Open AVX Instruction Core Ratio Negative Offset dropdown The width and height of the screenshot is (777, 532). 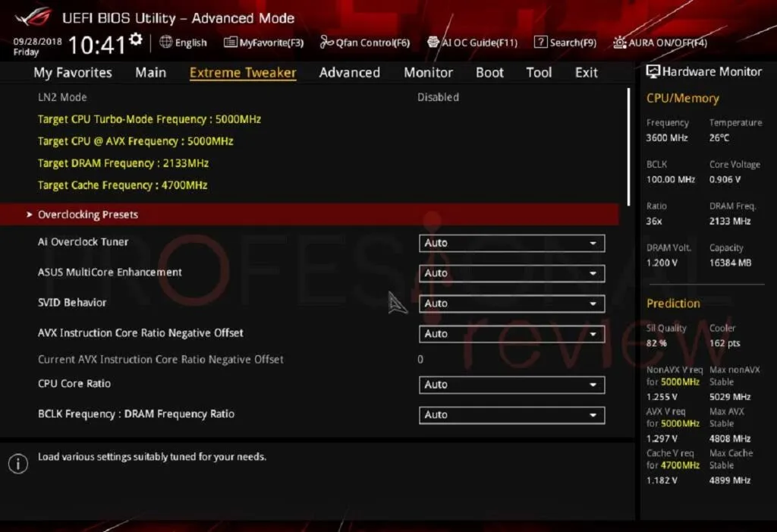click(511, 334)
